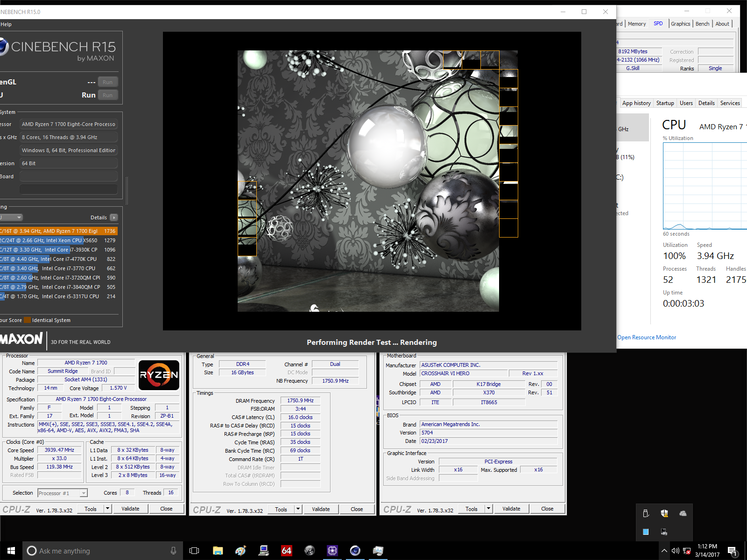
Task: Click the display device tray overflow icon
Action: pos(664,532)
